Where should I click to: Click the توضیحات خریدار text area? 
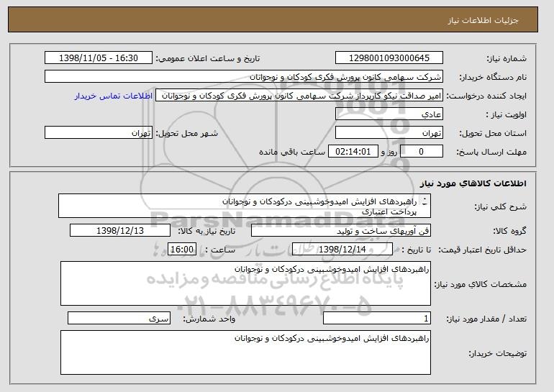tap(245, 352)
